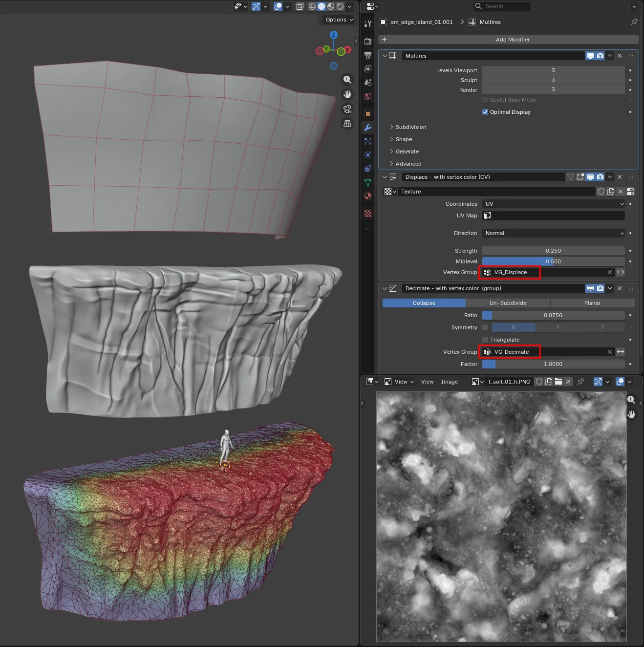Screen dimensions: 644x647
Task: Open the Direction Normal dropdown
Action: pos(554,233)
